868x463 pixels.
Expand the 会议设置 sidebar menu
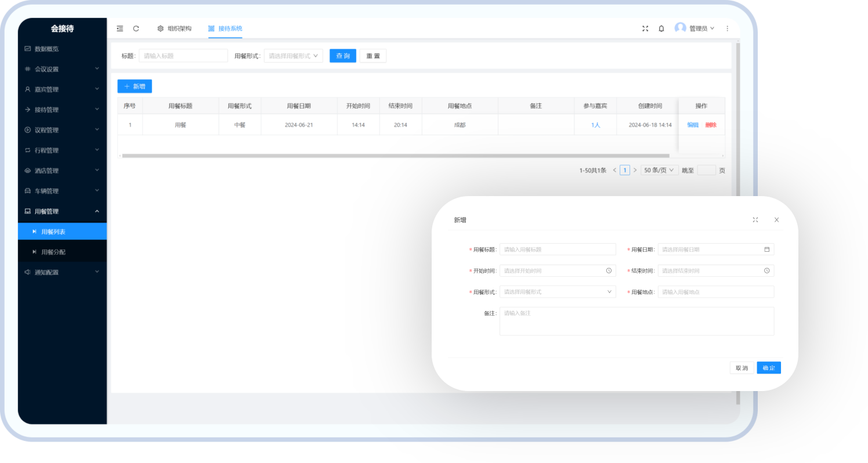coord(62,69)
